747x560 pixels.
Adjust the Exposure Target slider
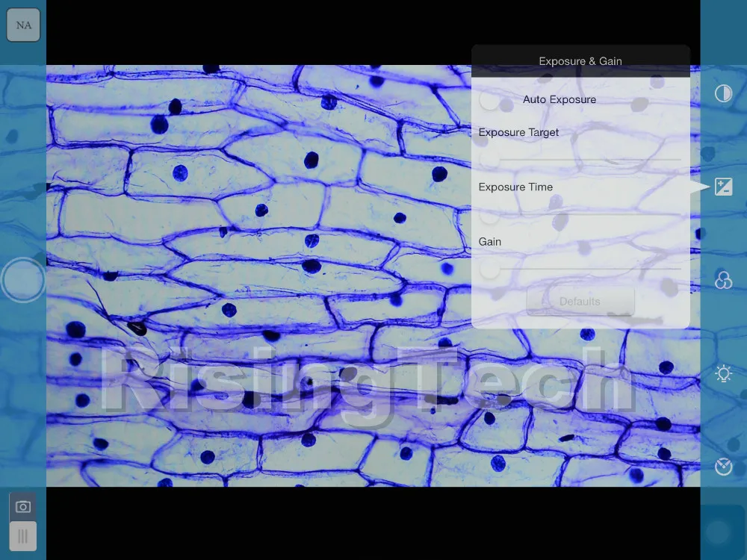580,158
